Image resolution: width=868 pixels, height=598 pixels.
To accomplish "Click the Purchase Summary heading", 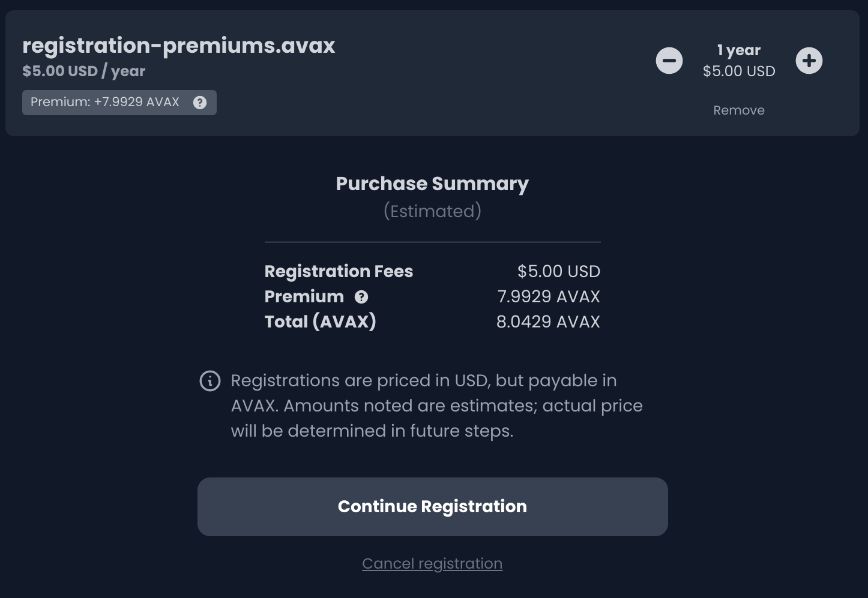I will click(x=432, y=184).
